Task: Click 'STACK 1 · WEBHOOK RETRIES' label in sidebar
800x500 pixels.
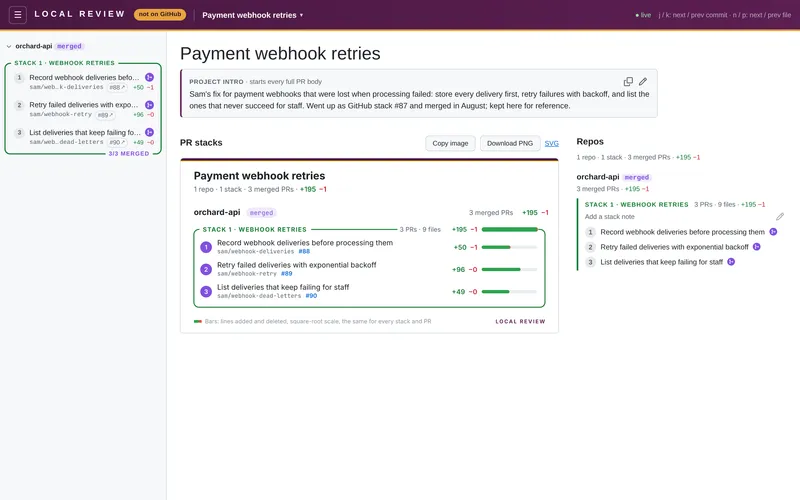Action: 64,63
